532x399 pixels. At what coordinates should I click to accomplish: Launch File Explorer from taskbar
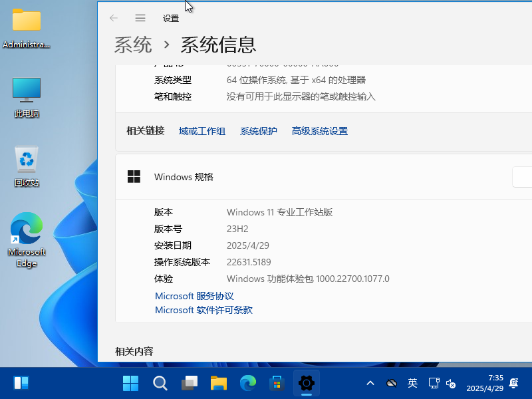(219, 383)
